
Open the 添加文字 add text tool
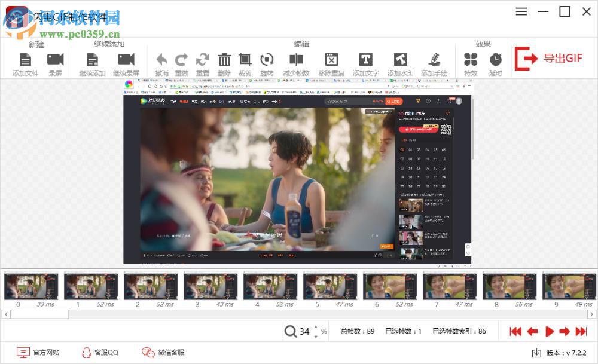pos(365,60)
